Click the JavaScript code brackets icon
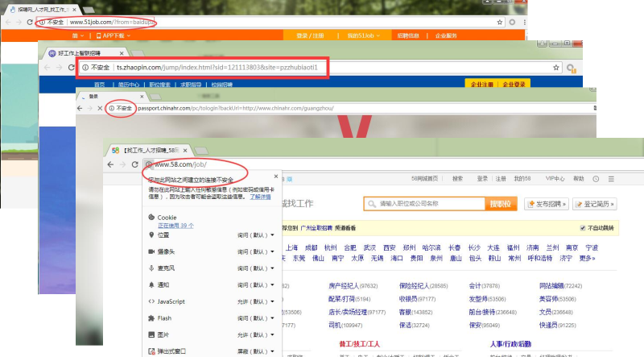Screen dimensions: 644x357 pos(151,301)
